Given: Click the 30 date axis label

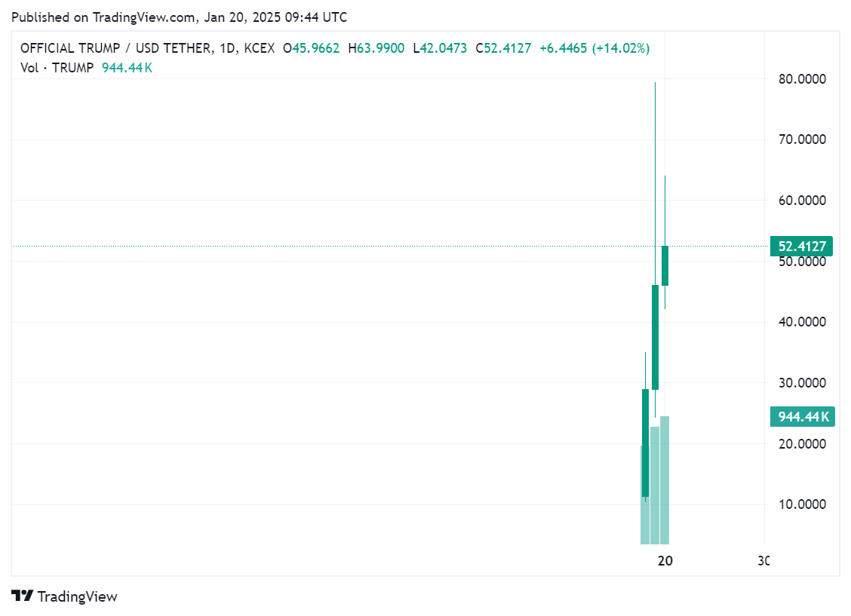Looking at the screenshot, I should point(763,561).
